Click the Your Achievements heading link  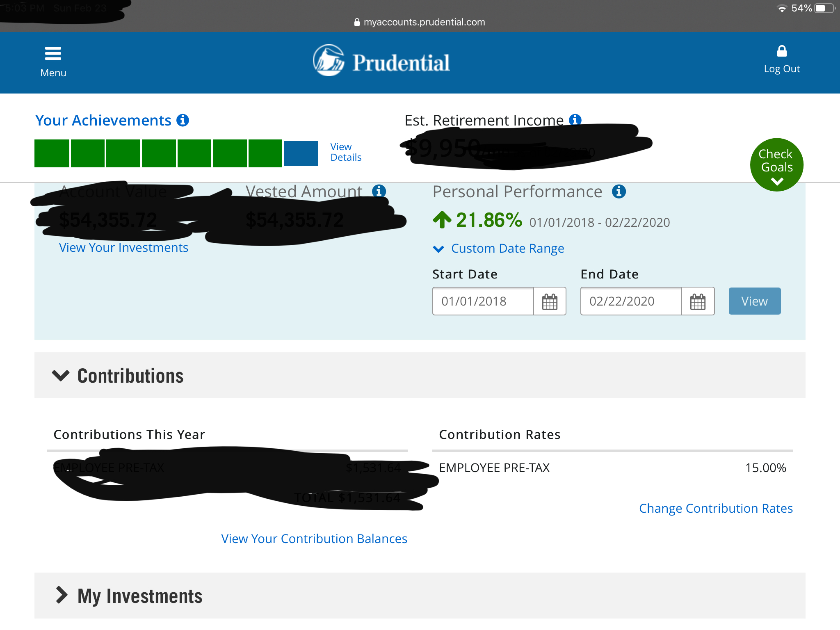[103, 121]
